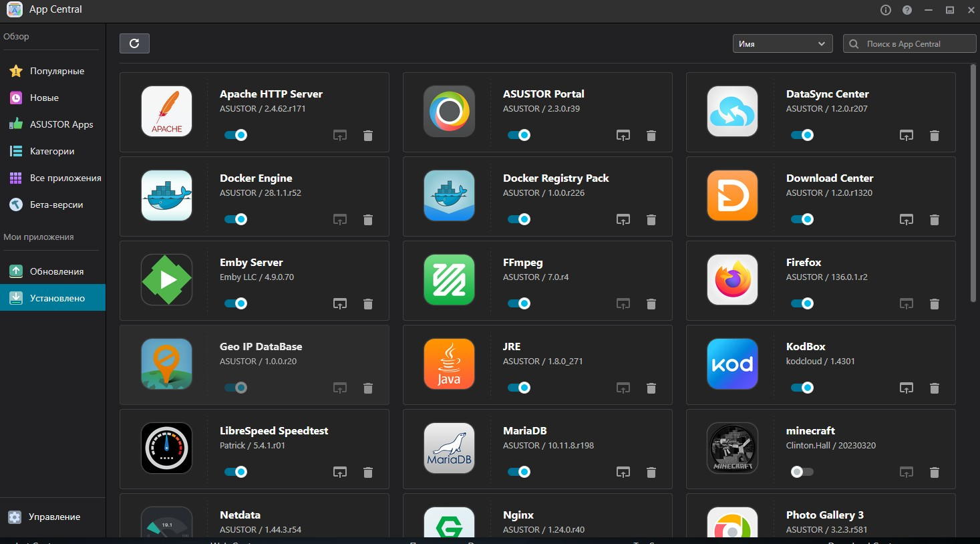The width and height of the screenshot is (980, 544).
Task: Toggle the Firefox app switch
Action: coord(802,303)
